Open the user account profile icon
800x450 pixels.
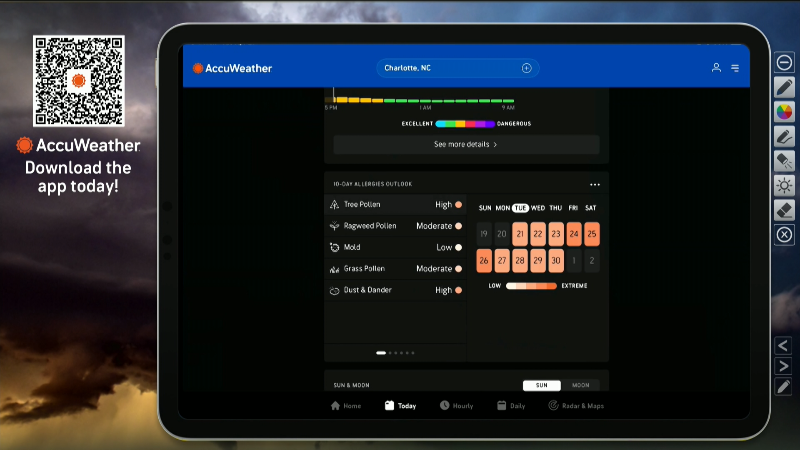pyautogui.click(x=716, y=68)
